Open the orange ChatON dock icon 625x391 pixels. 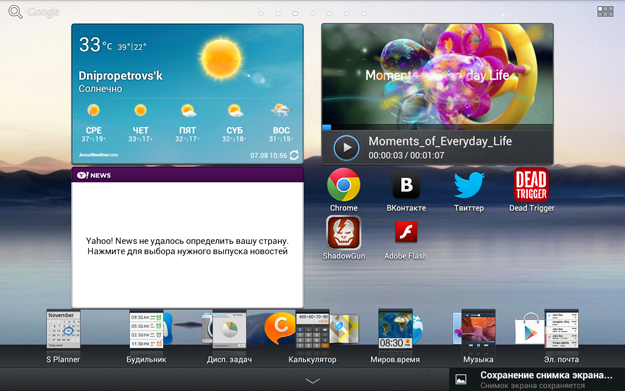280,328
